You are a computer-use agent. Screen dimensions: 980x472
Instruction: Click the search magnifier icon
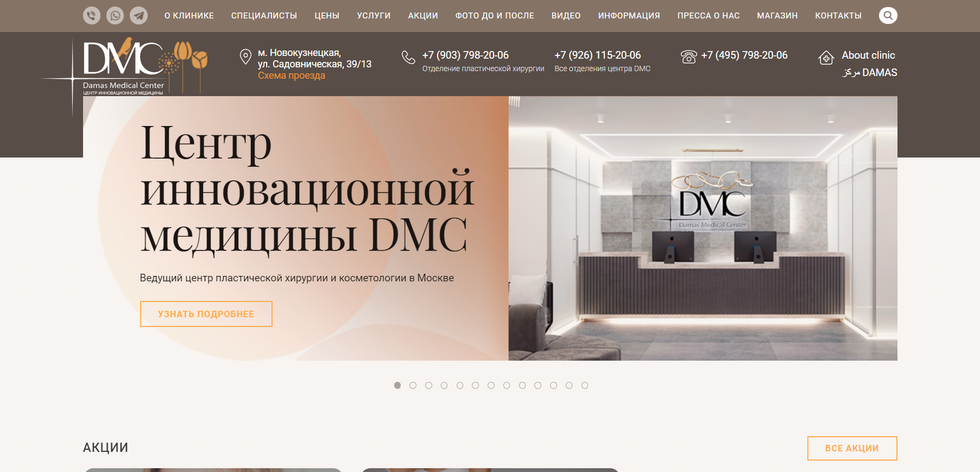[888, 15]
